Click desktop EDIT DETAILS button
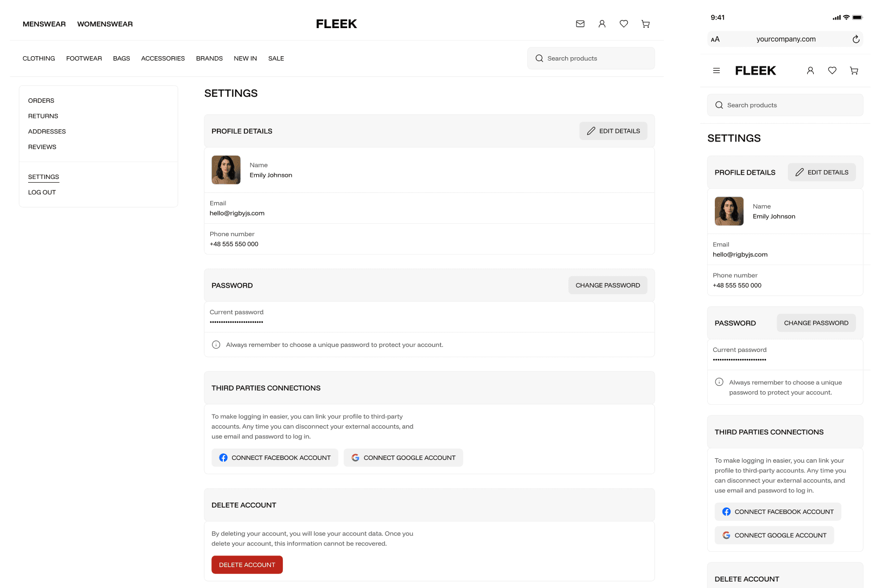 pyautogui.click(x=613, y=131)
